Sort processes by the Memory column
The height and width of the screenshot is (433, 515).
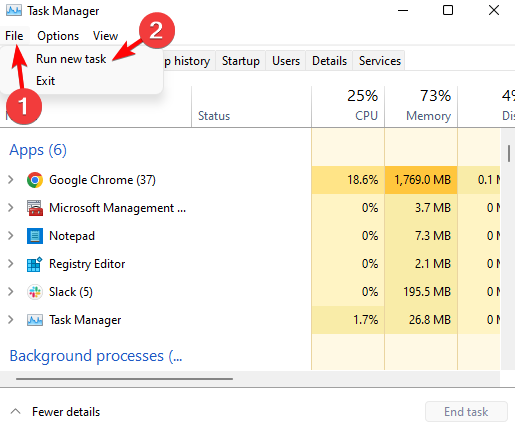[x=421, y=107]
